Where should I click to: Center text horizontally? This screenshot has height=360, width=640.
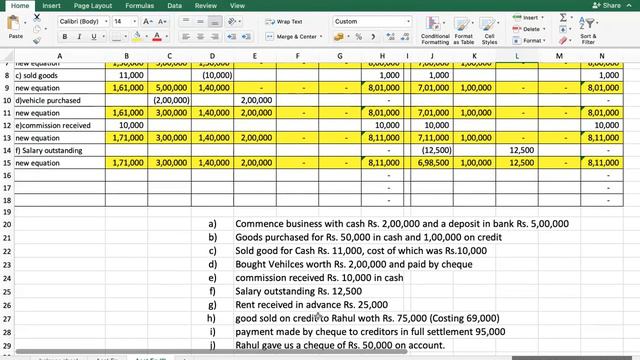[x=200, y=37]
